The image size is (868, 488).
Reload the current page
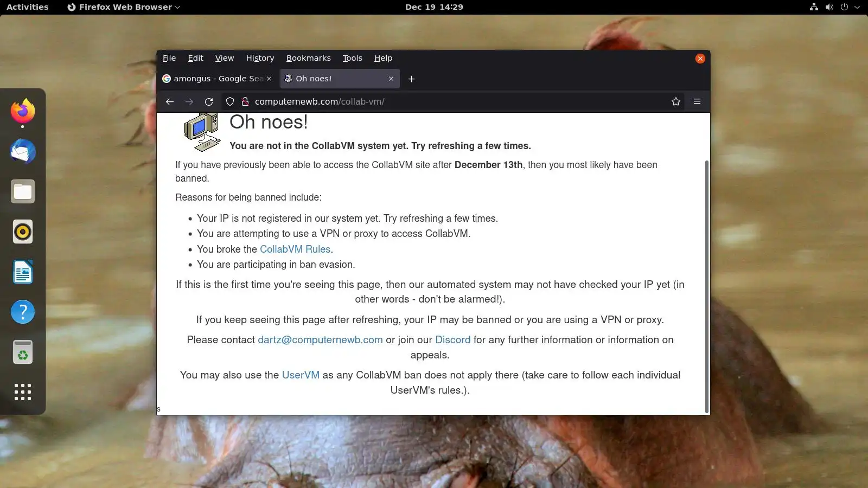pyautogui.click(x=209, y=101)
